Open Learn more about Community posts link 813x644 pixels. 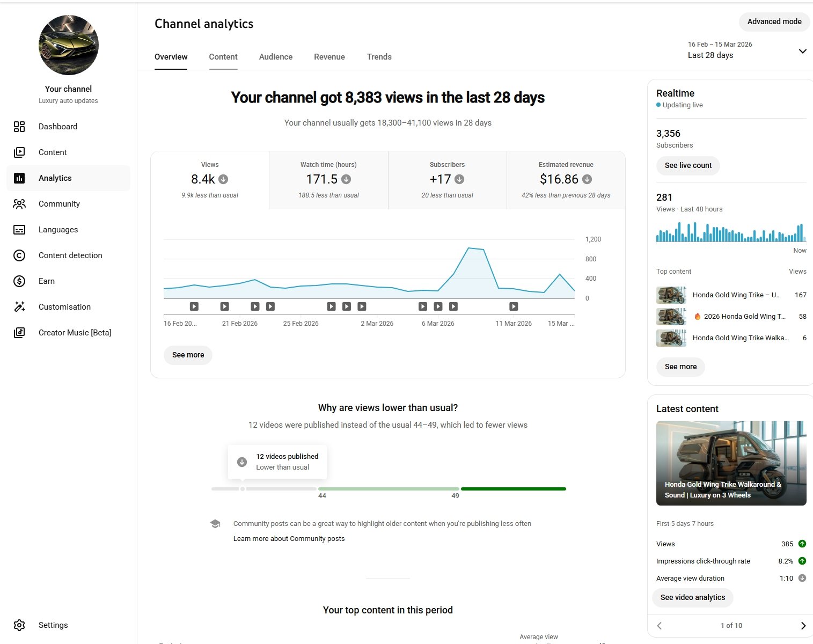289,539
